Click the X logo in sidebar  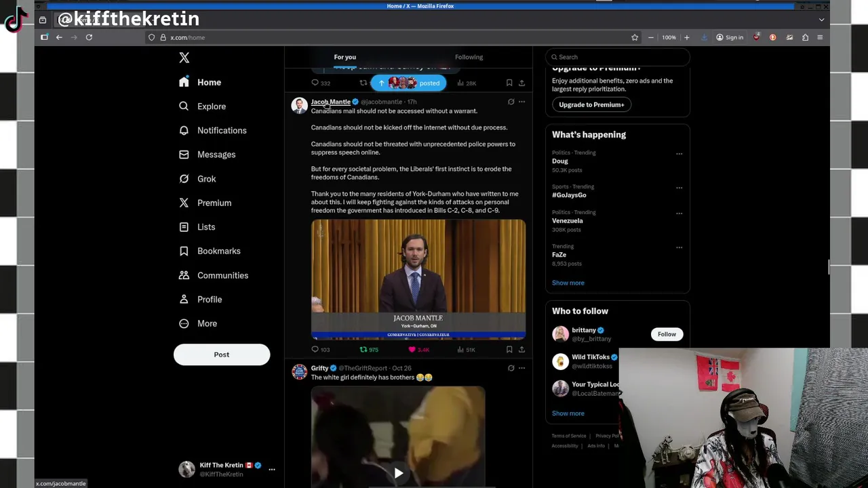point(184,58)
